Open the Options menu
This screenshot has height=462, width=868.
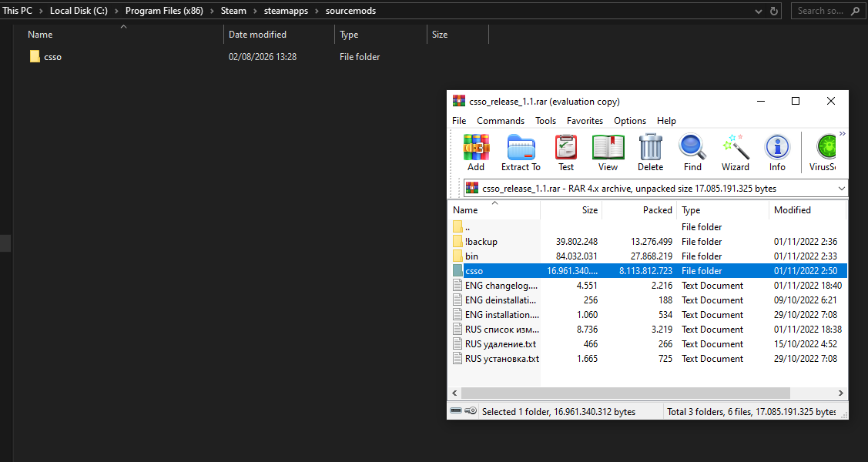(630, 121)
